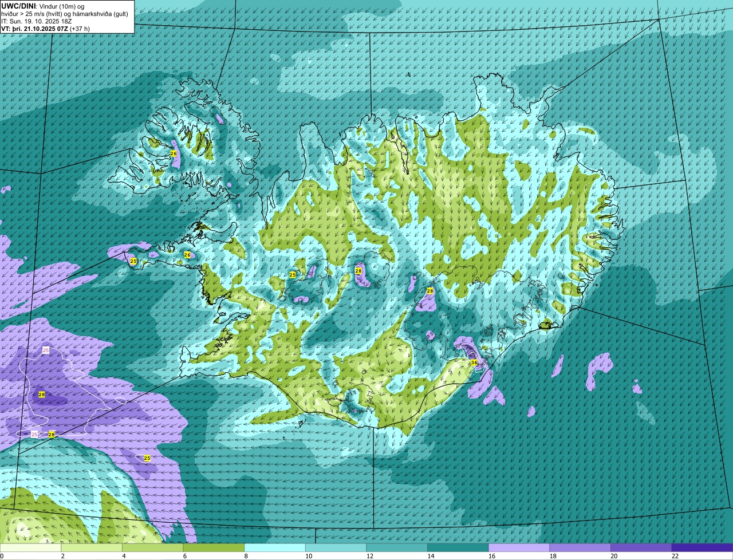Select the 20–22 m/s violet legend swatch
733x560 pixels.
tap(641, 547)
